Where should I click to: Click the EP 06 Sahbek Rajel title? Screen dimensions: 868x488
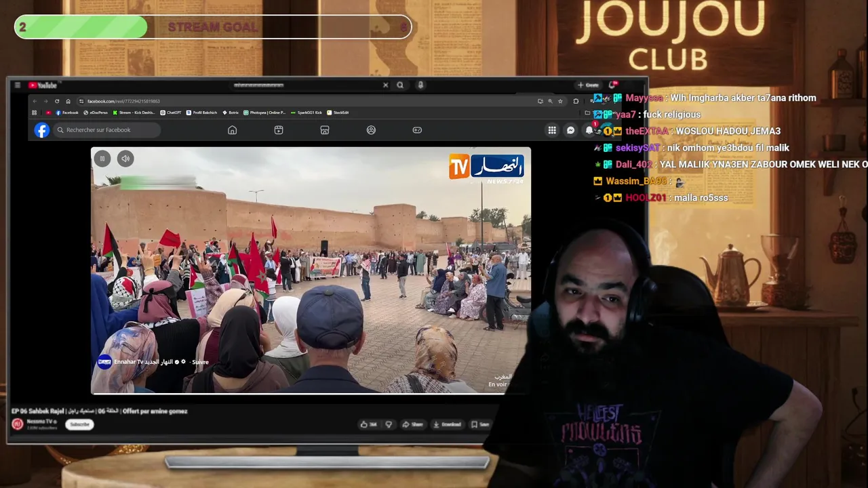(99, 411)
